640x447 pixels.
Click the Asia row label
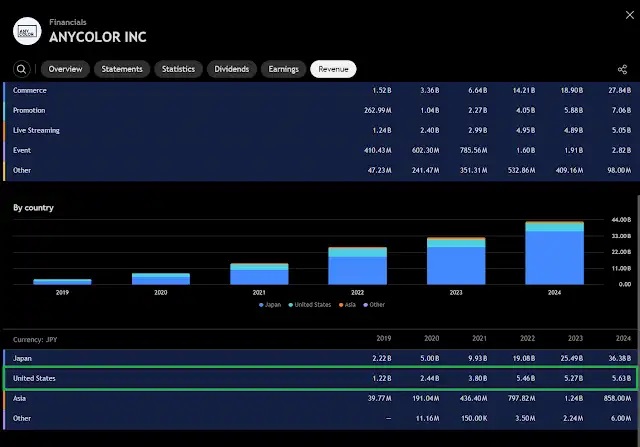point(19,398)
